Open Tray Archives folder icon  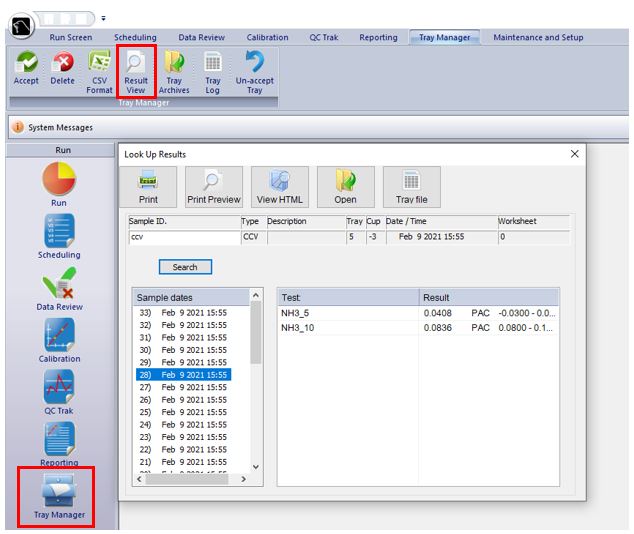(174, 71)
